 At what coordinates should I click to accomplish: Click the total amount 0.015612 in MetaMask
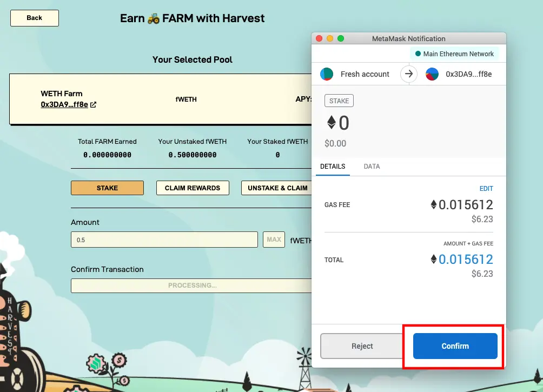(x=466, y=260)
